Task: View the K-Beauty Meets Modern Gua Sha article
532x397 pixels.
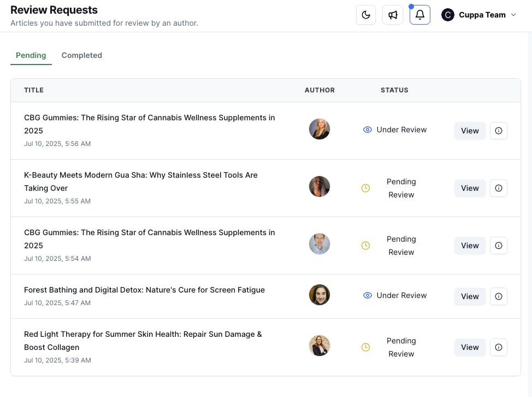Action: point(470,188)
